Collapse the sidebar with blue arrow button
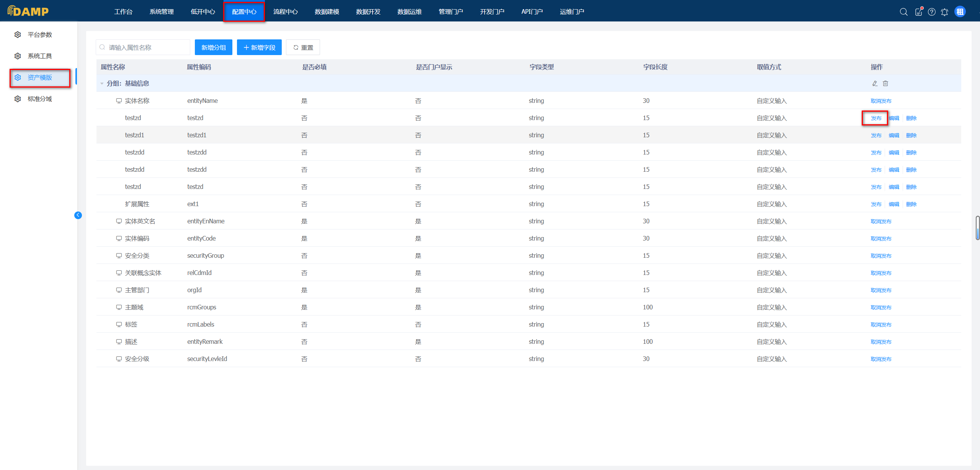 coord(78,215)
